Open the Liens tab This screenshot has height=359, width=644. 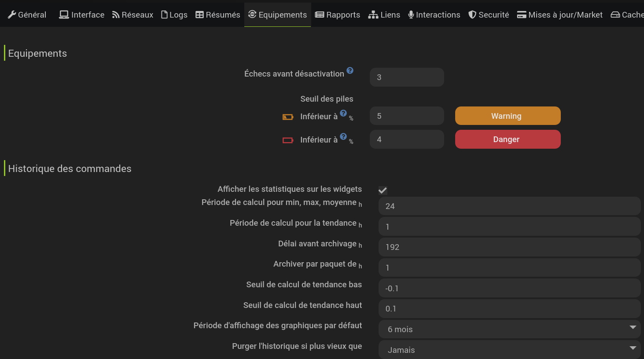[x=384, y=15]
